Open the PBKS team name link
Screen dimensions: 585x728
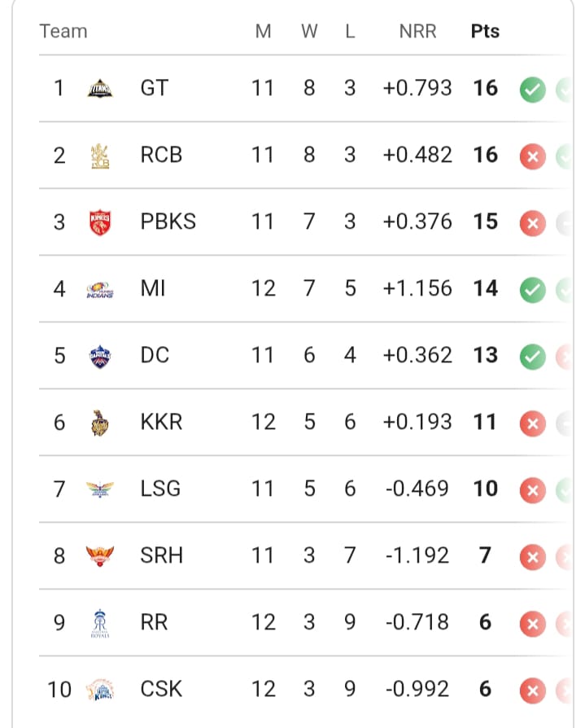168,222
